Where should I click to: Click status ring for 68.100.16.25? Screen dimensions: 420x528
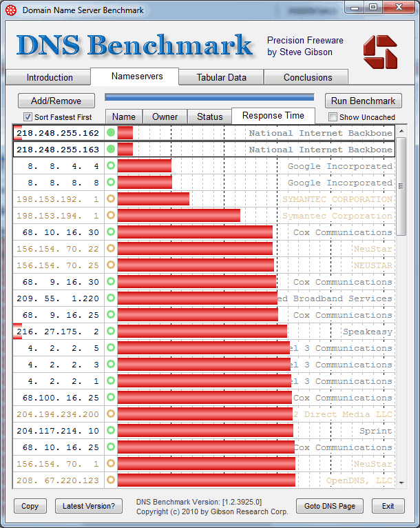click(x=111, y=397)
